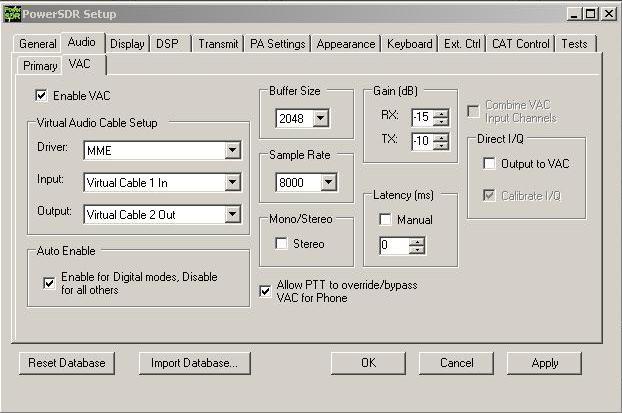Decrease RX gain with down arrow
This screenshot has width=622, height=413.
[442, 120]
